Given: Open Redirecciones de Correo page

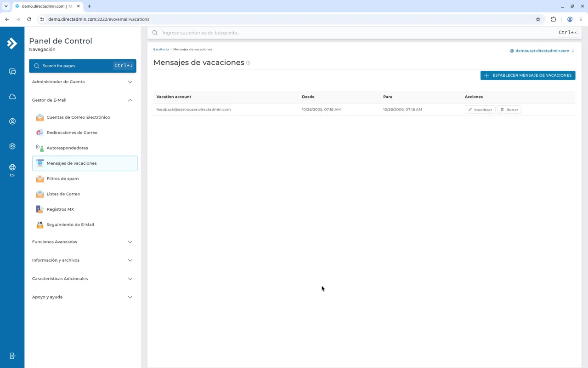Looking at the screenshot, I should [x=85, y=132].
